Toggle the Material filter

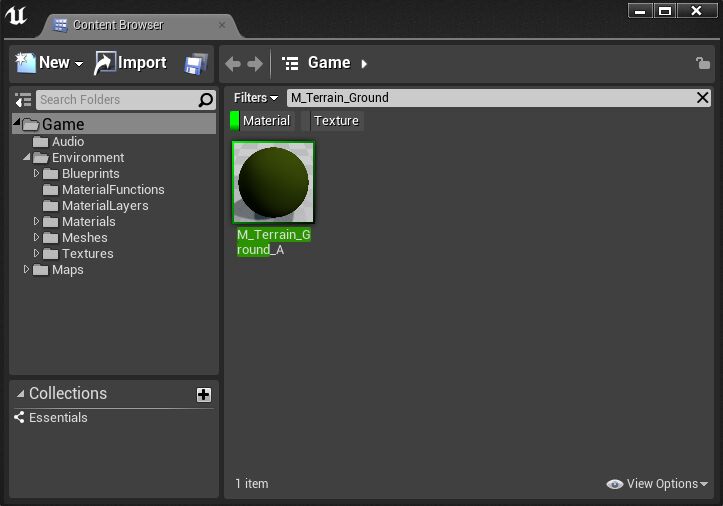[x=261, y=121]
